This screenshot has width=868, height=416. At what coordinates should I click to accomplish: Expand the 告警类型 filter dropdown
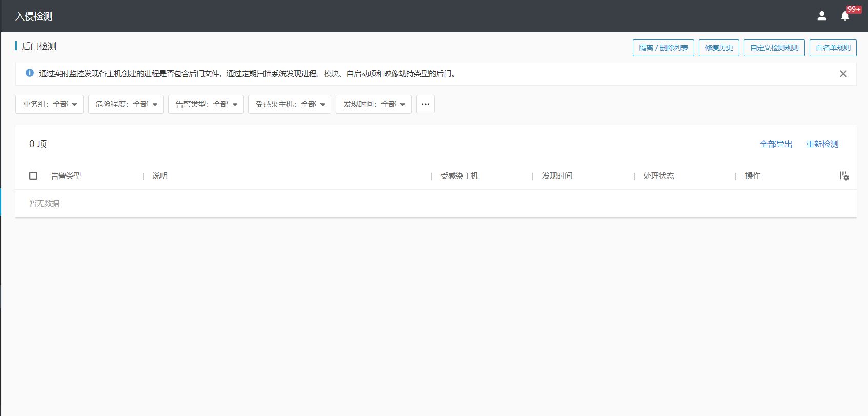(x=206, y=104)
